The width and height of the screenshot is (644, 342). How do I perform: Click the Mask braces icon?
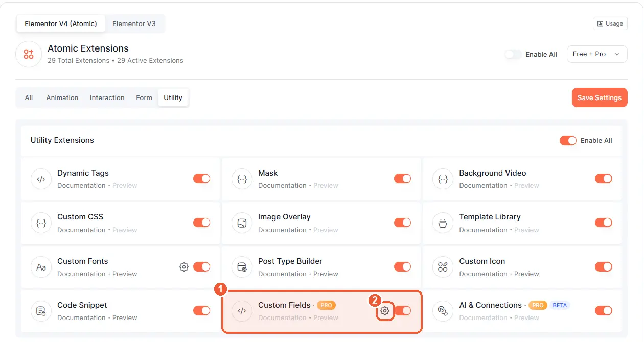[242, 179]
